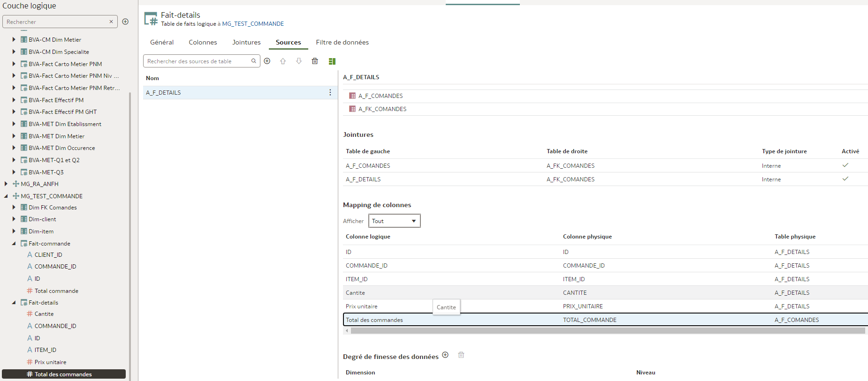Click the Table physique header
This screenshot has width=868, height=381.
click(x=795, y=236)
